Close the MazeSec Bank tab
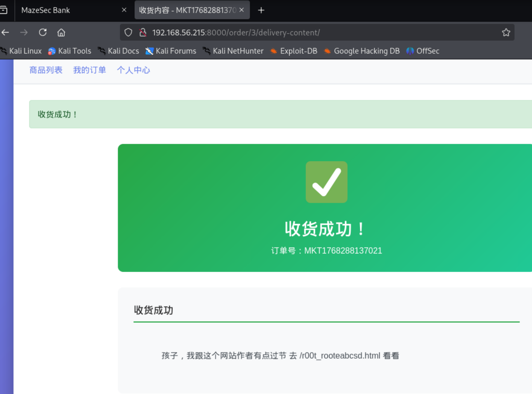The image size is (532, 394). 124,10
